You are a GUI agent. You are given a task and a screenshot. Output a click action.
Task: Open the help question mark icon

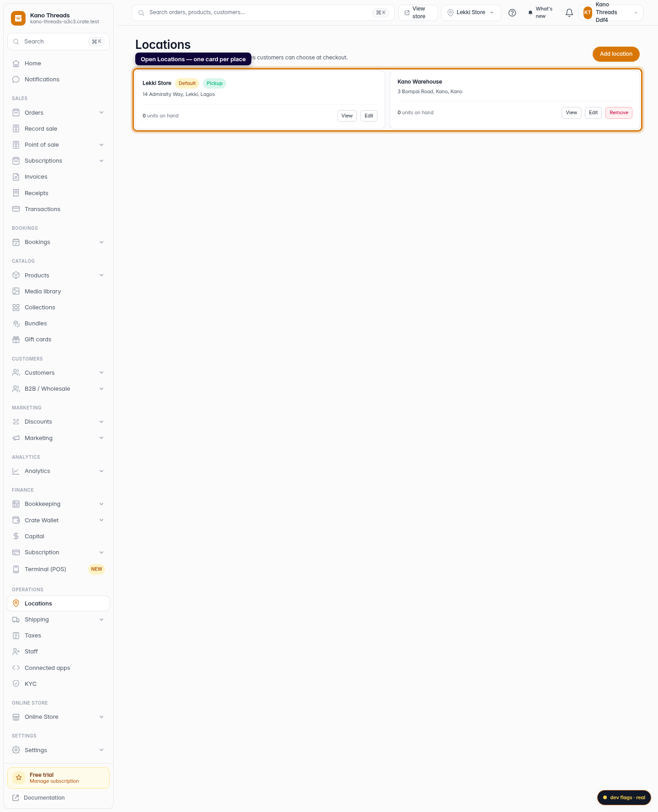click(512, 13)
